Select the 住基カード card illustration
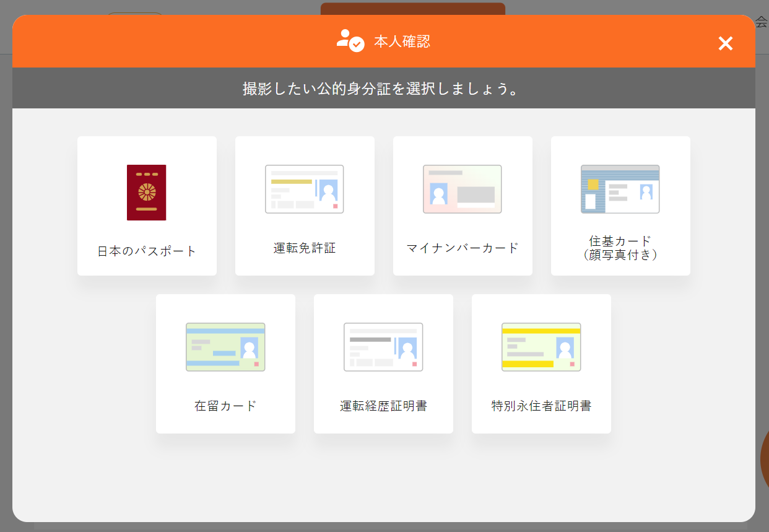This screenshot has width=769, height=532. tap(620, 189)
